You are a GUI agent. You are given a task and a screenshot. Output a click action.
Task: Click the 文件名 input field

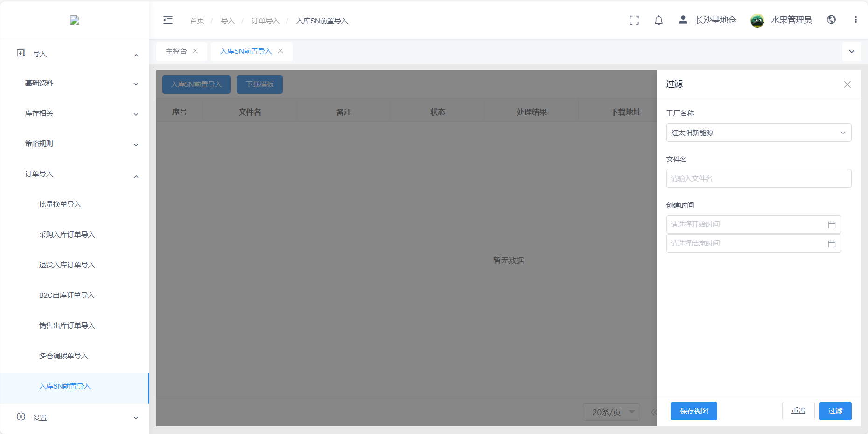coord(759,178)
